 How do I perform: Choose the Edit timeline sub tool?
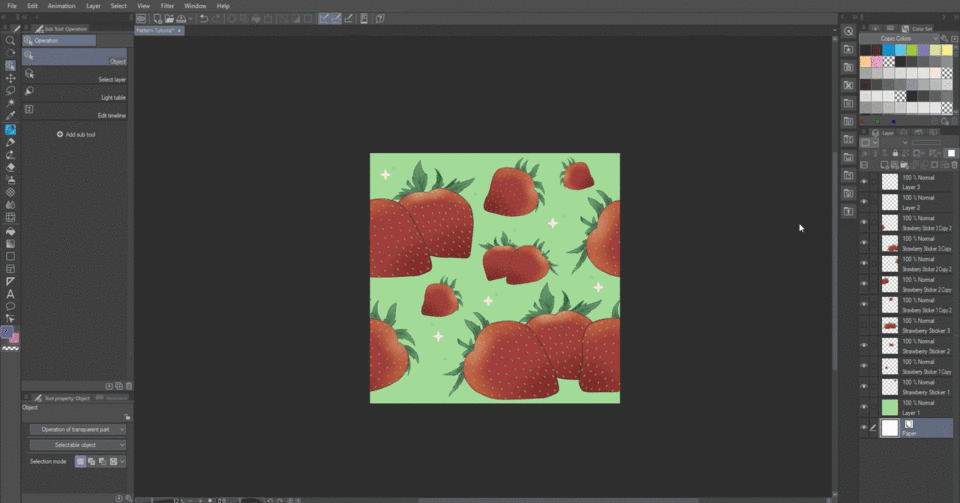point(75,111)
